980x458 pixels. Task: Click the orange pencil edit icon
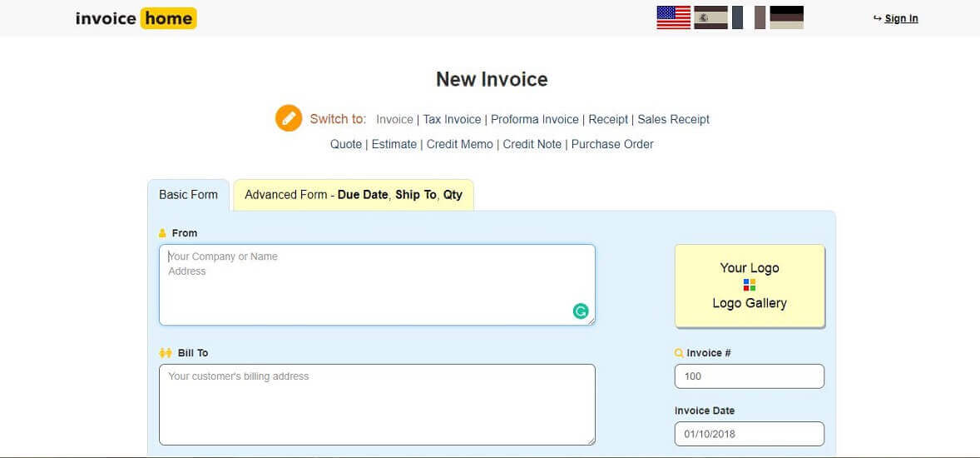pyautogui.click(x=288, y=118)
